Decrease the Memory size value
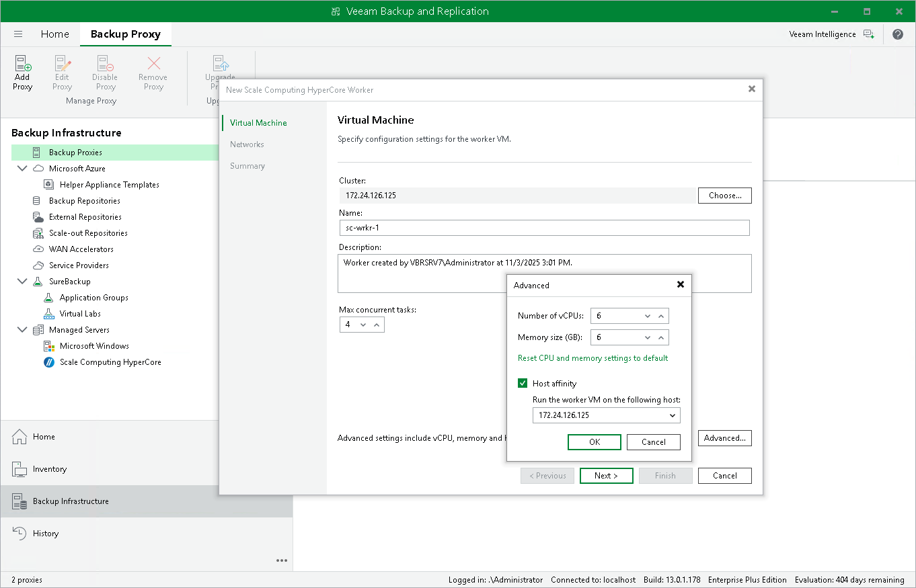The width and height of the screenshot is (916, 588). coord(648,338)
